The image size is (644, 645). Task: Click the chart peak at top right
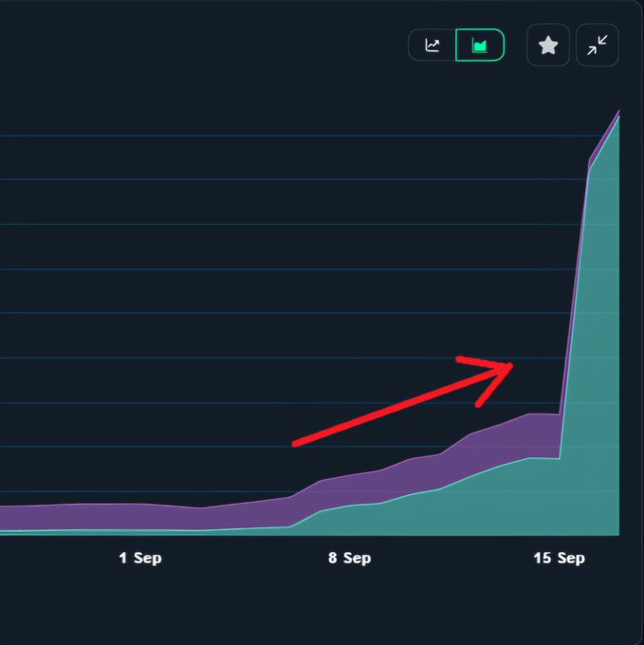pos(618,112)
